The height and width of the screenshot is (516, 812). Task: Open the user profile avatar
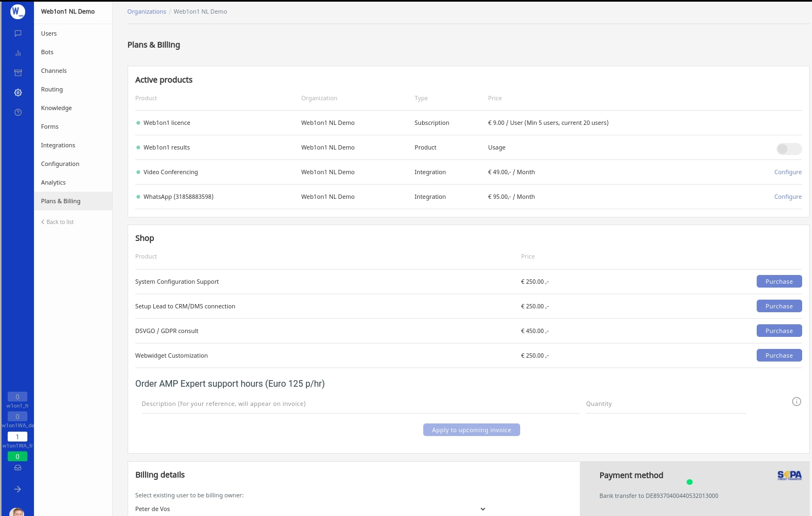[x=17, y=512]
